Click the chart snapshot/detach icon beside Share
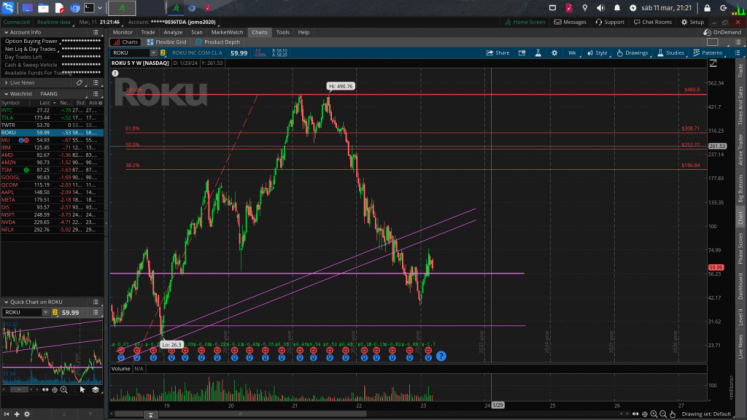 (522, 53)
